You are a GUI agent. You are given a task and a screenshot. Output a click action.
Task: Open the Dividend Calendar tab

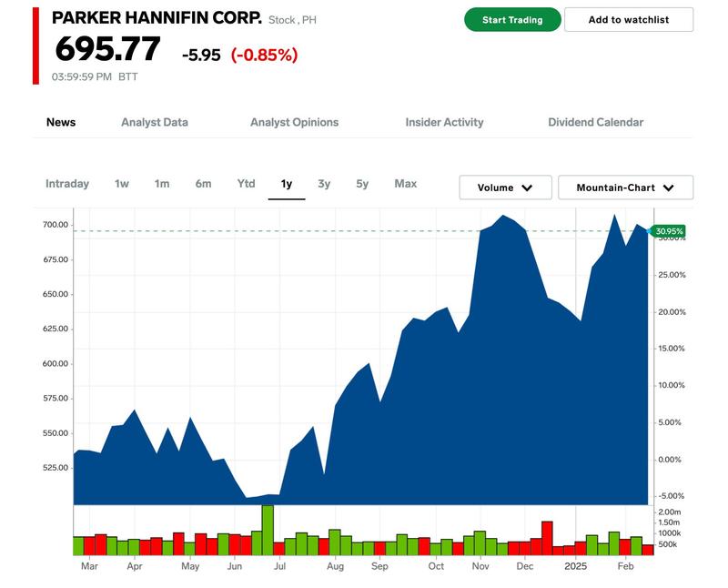coord(596,122)
